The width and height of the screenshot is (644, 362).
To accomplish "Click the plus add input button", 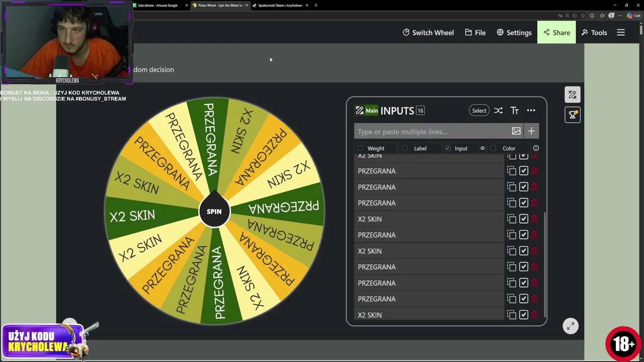I will (x=531, y=131).
